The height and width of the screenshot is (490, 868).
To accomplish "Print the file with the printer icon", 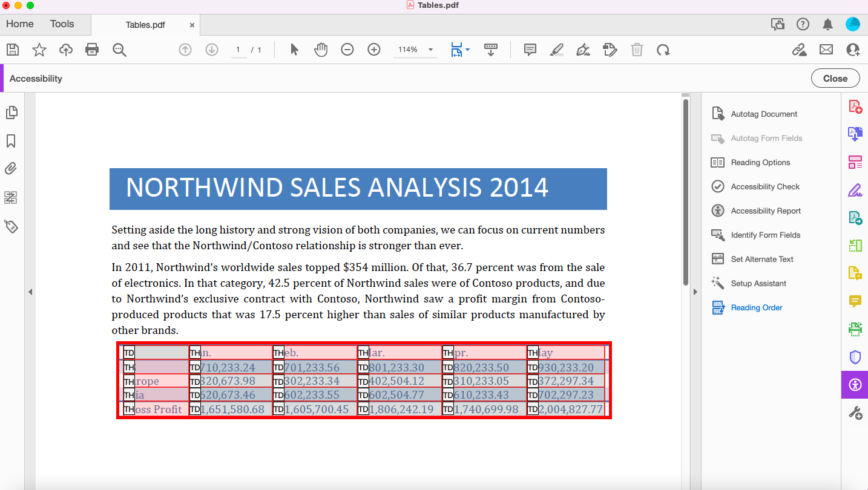I will [x=92, y=50].
